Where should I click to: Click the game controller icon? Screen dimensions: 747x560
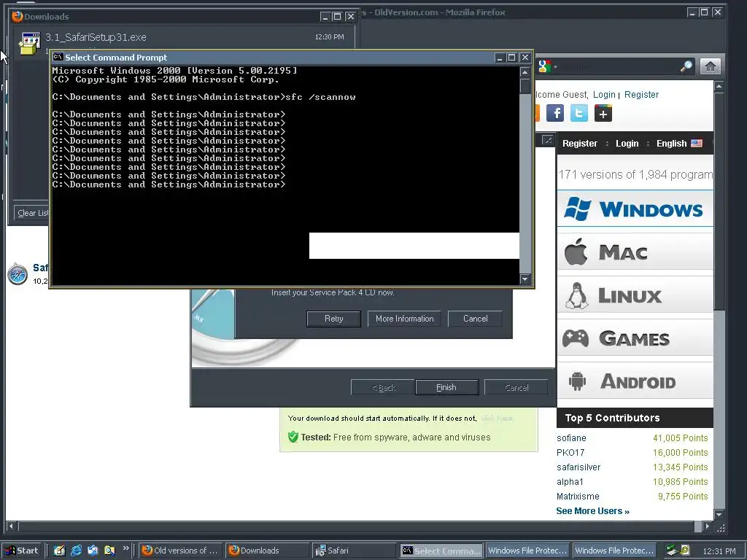click(576, 338)
